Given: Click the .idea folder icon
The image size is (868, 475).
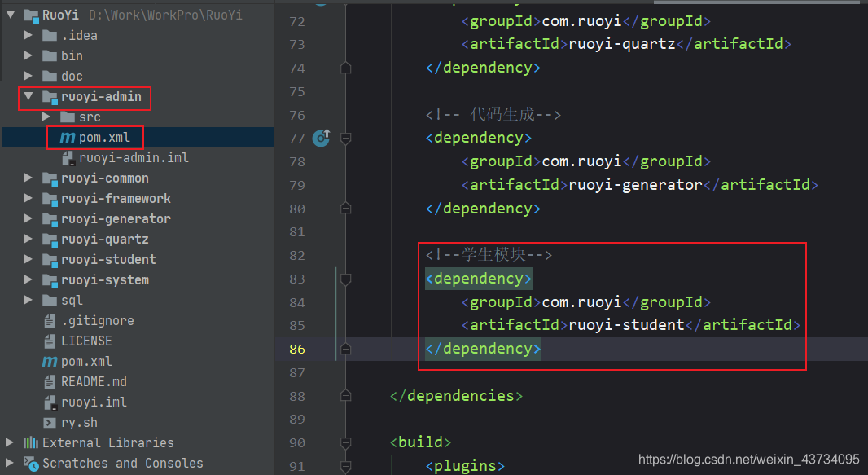Looking at the screenshot, I should tap(50, 36).
